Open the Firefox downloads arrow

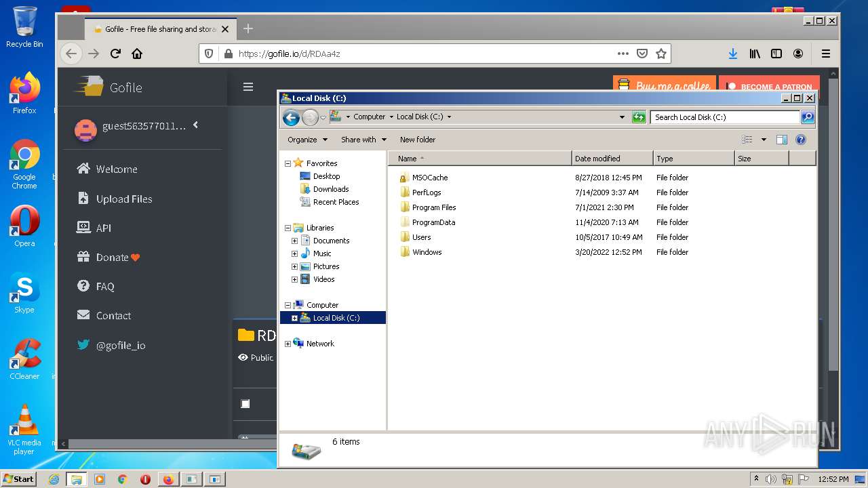[x=733, y=54]
